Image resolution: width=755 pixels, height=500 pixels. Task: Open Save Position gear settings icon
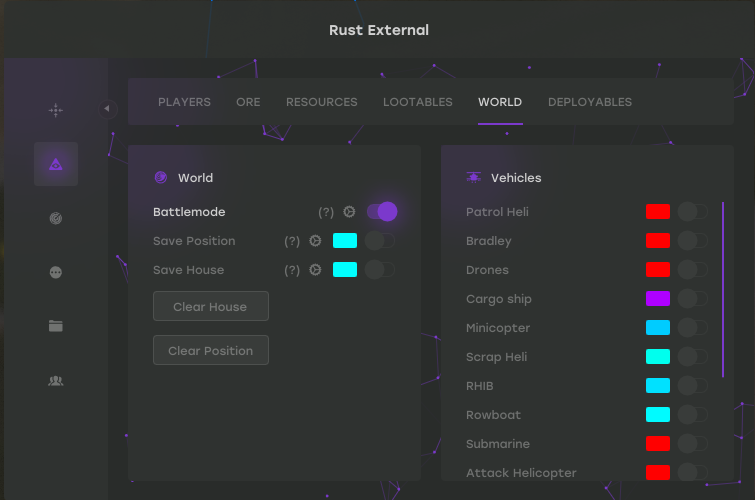(315, 241)
